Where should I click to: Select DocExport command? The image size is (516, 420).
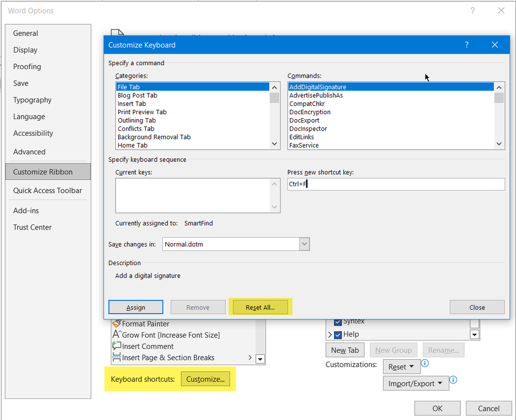[x=391, y=120]
